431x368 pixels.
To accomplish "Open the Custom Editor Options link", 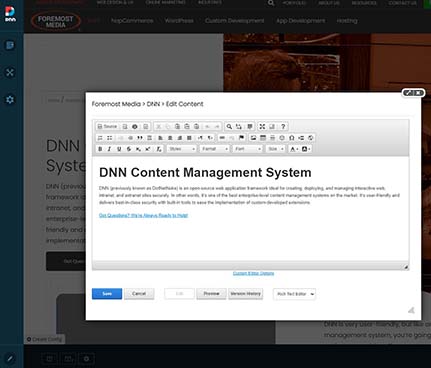I will click(x=253, y=273).
